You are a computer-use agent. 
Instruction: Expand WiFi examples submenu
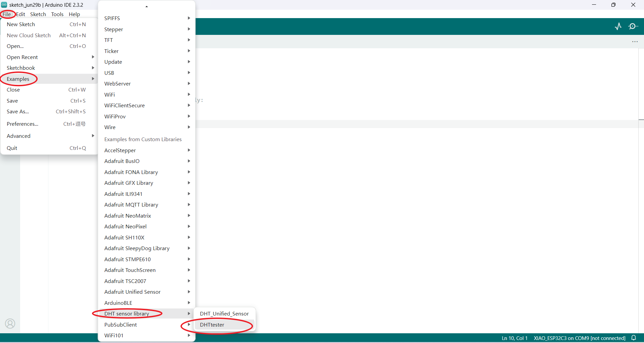click(147, 95)
